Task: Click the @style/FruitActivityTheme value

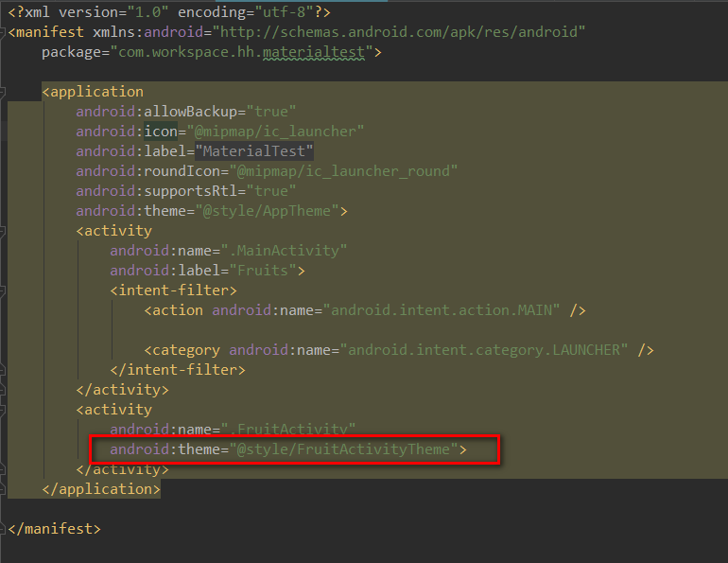Action: [343, 449]
